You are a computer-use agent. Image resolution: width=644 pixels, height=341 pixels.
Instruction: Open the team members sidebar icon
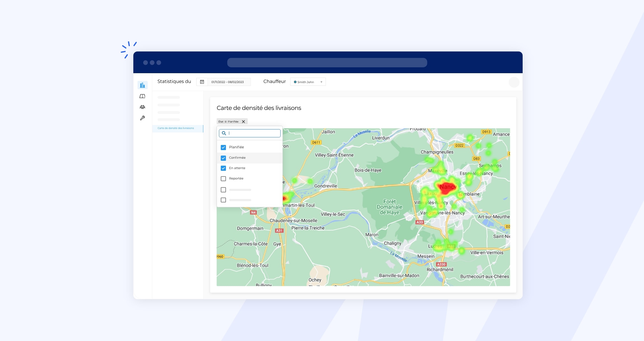point(142,107)
